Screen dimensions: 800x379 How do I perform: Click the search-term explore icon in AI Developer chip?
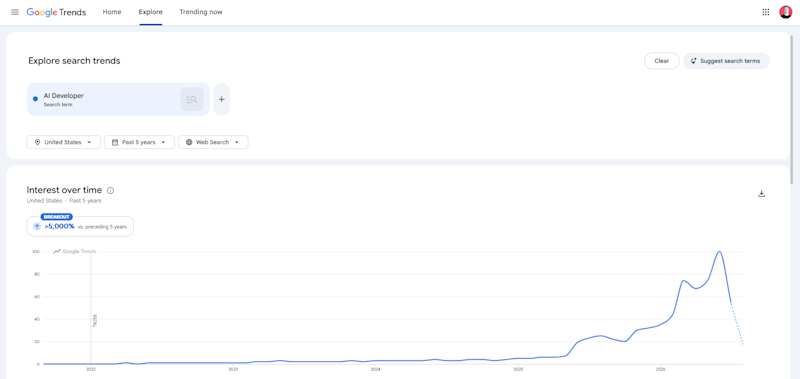[192, 99]
